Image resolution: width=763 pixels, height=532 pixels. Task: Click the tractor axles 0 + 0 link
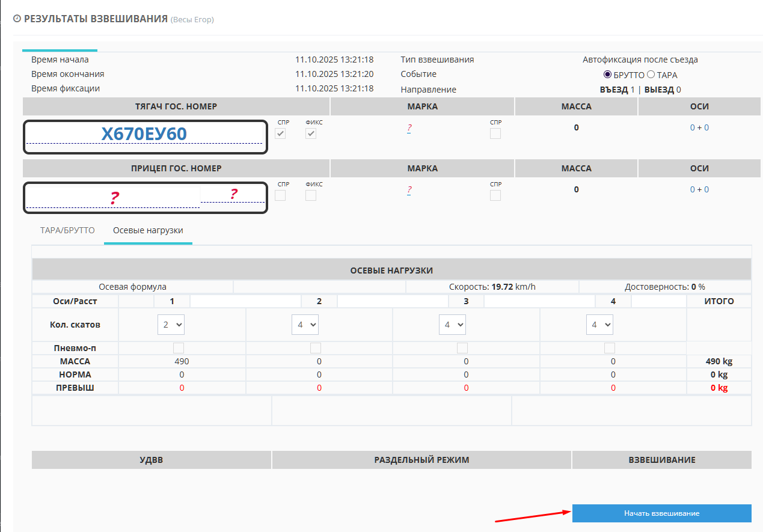699,127
